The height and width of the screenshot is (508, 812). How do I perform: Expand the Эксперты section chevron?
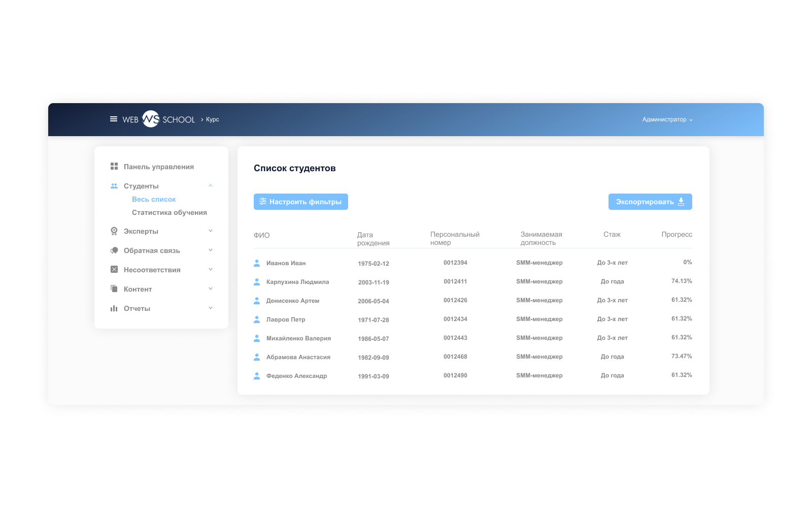click(211, 231)
